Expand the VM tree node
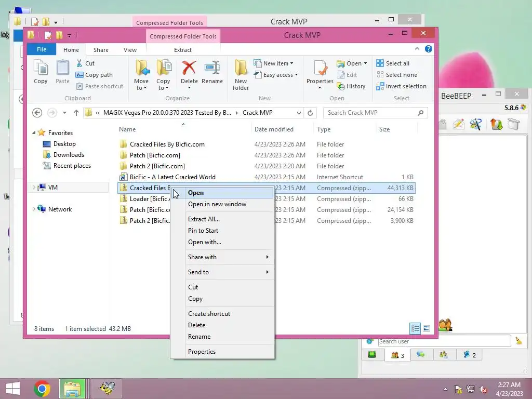532x399 pixels. [34, 187]
